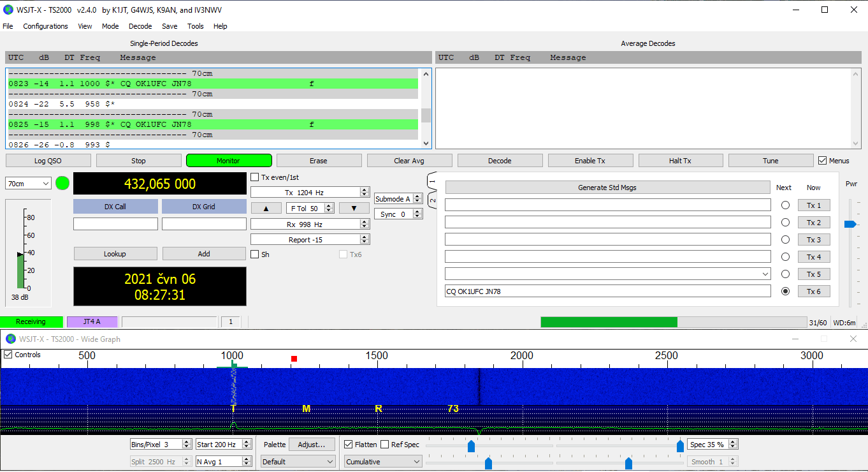Screen dimensions: 868x472
Task: Select message tab 1 on the Tx panel
Action: 431,182
